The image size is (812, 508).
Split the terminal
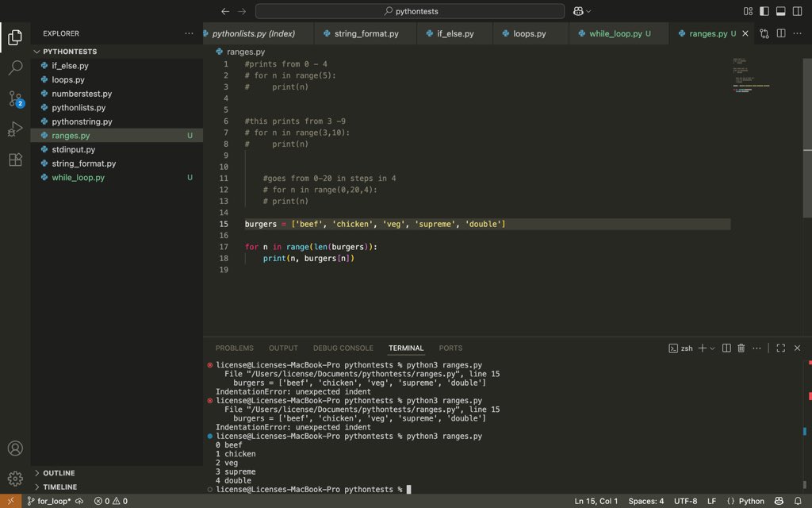click(x=726, y=348)
